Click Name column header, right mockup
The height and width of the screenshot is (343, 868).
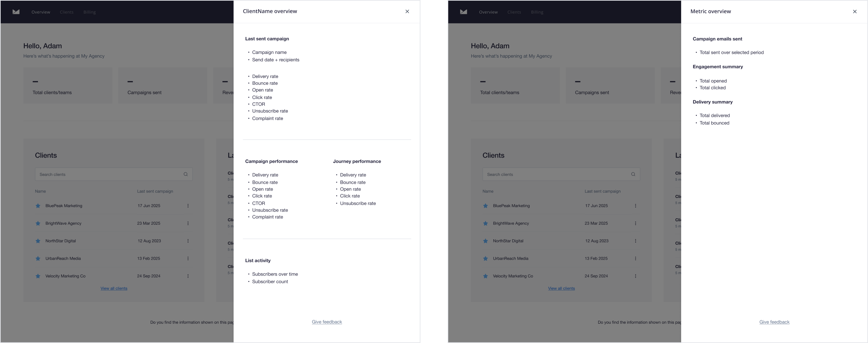488,191
